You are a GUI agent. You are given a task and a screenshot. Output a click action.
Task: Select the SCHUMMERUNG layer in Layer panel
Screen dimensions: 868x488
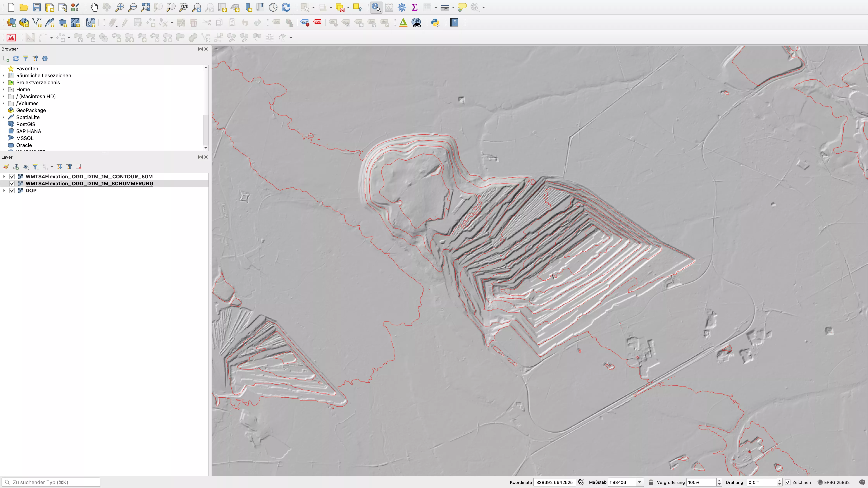pos(89,184)
